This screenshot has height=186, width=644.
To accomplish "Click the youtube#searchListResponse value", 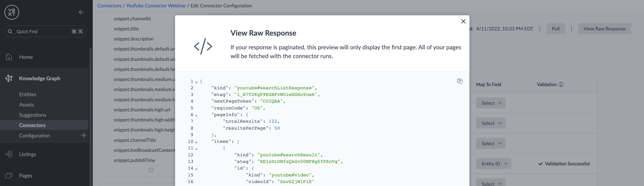I will pos(274,88).
